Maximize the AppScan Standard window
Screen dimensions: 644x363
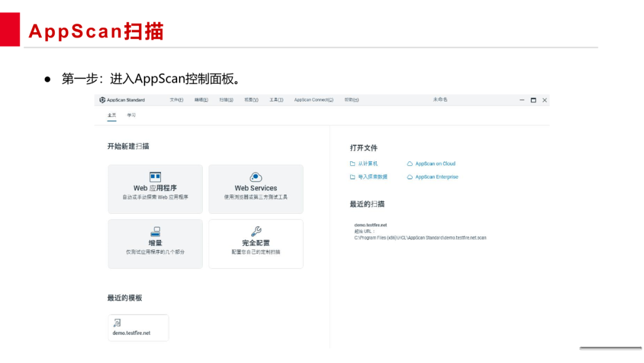pyautogui.click(x=534, y=100)
